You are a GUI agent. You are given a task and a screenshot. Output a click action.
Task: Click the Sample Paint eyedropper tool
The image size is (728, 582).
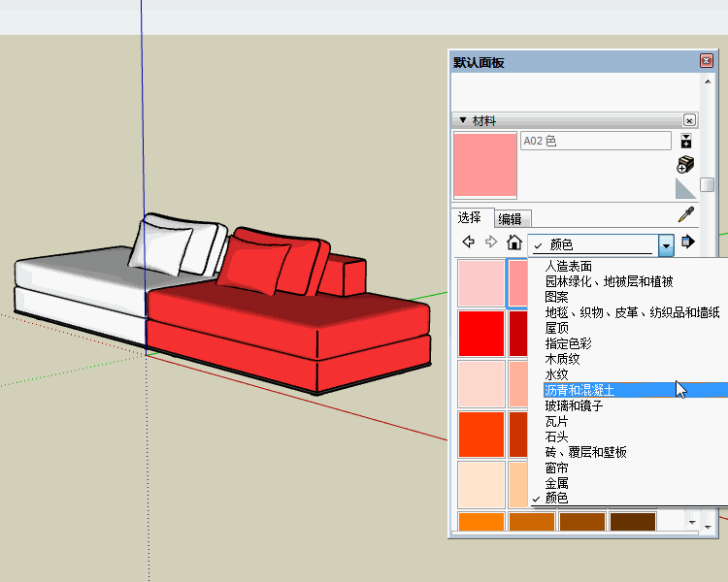686,215
